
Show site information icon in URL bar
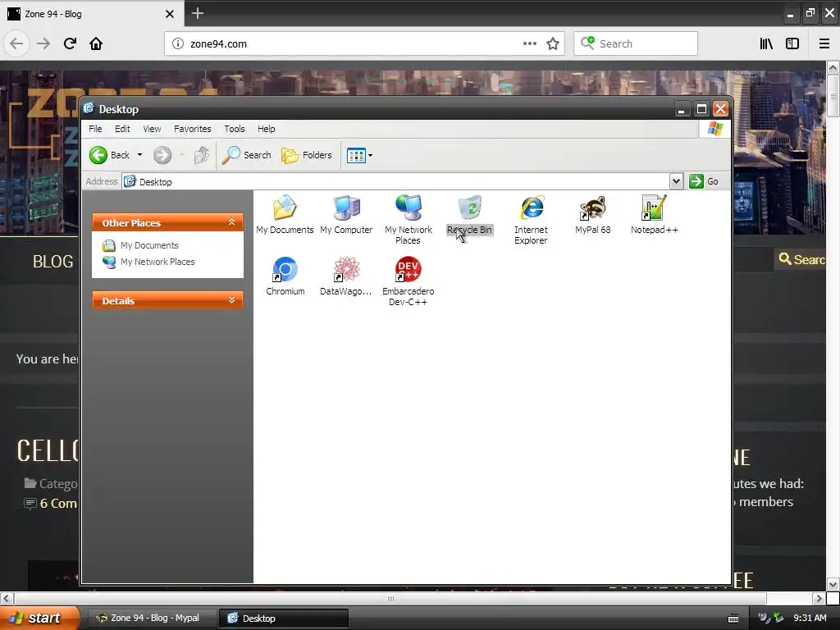click(x=178, y=44)
